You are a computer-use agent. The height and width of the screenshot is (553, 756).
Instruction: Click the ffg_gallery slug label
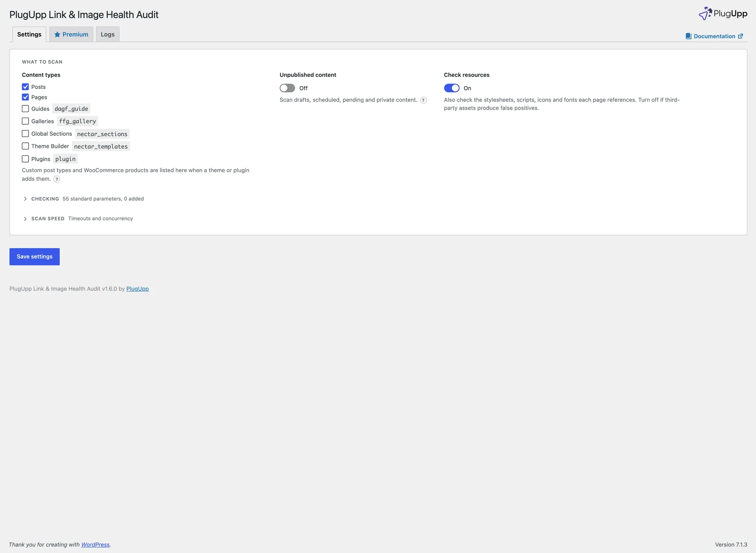click(x=77, y=121)
